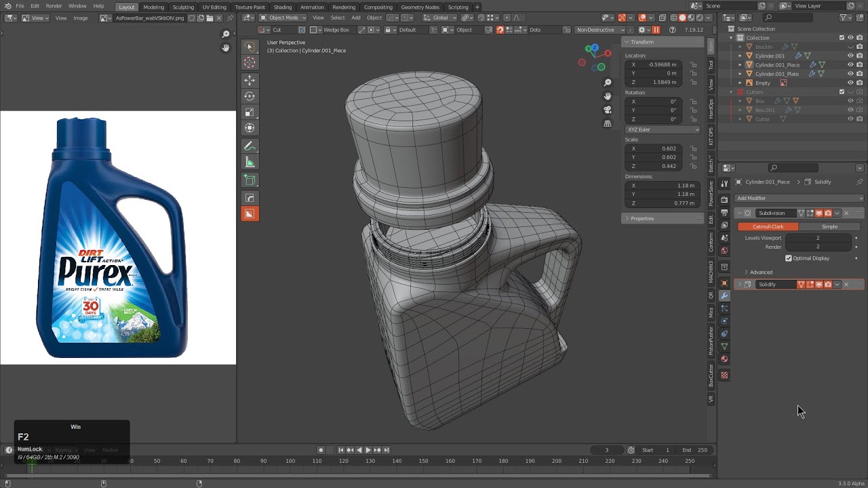868x488 pixels.
Task: Open the XYZ Euler rotation mode dropdown
Action: tap(663, 129)
